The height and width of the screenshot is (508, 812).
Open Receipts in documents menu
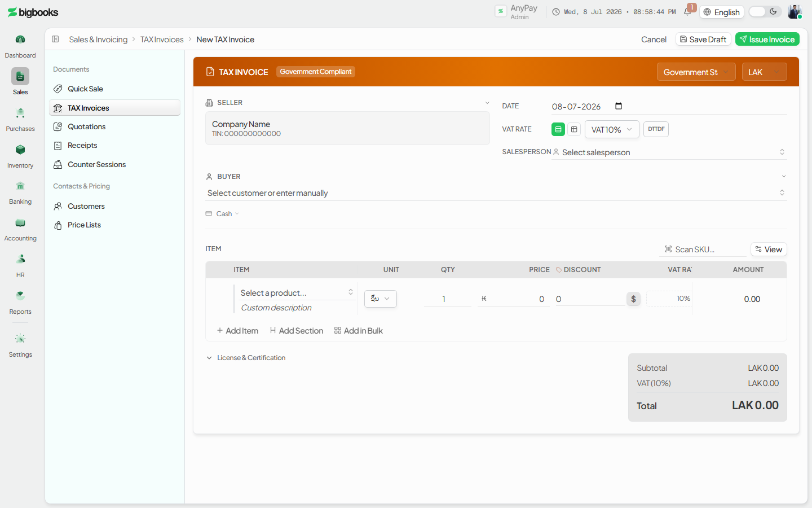point(115,145)
